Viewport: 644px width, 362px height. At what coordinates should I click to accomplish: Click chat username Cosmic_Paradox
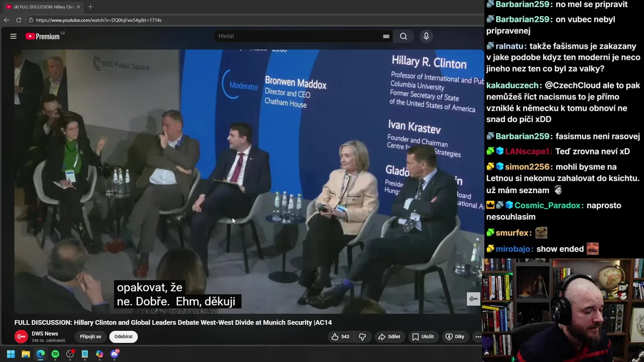[547, 206]
